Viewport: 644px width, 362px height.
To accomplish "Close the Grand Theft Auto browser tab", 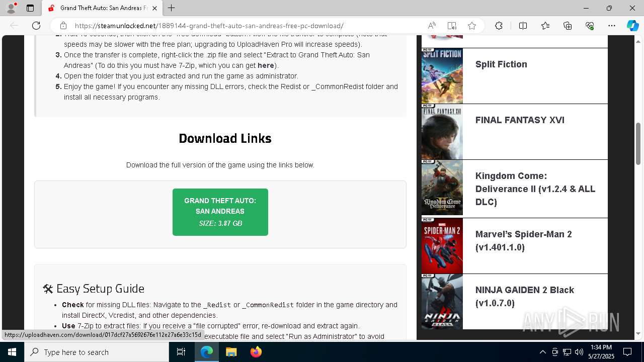I will click(x=155, y=8).
